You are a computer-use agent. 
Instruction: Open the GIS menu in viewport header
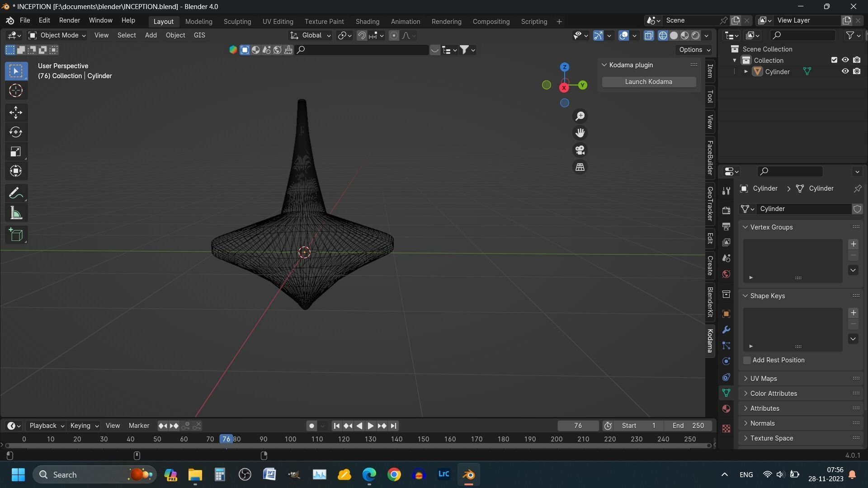(199, 35)
